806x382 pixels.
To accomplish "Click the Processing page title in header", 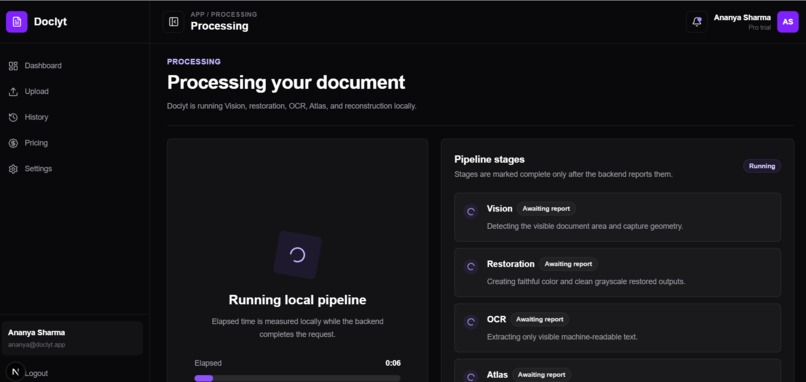I will [x=219, y=26].
